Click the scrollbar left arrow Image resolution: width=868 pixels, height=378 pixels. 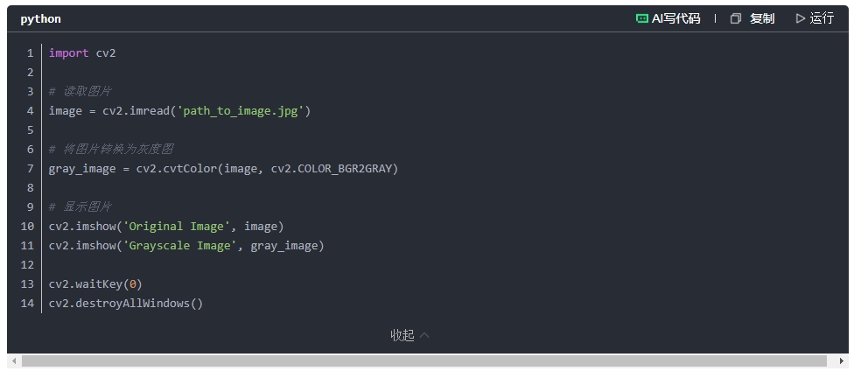tap(13, 360)
